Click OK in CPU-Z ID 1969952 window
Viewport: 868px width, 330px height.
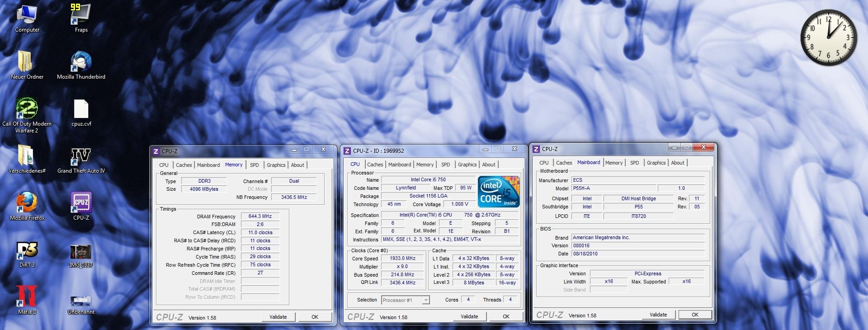click(506, 316)
